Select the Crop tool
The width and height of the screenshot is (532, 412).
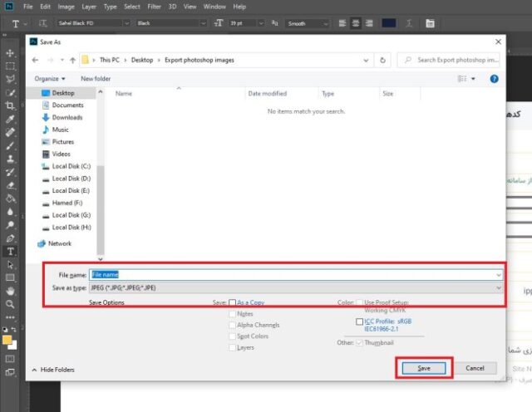10,105
